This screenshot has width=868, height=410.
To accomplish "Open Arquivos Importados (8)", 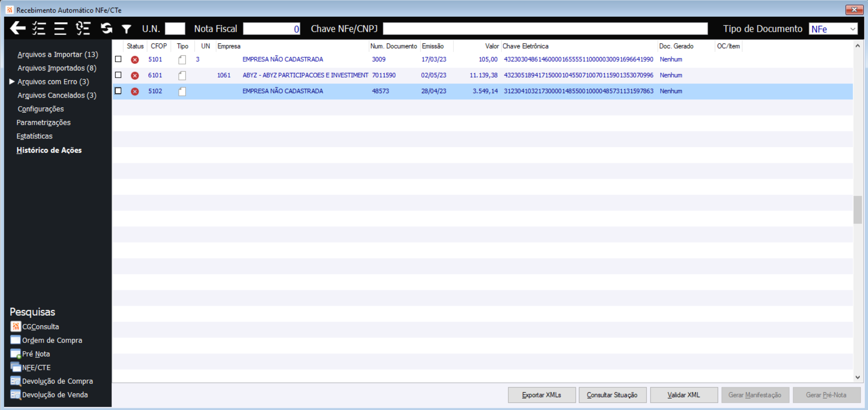I will coord(57,68).
